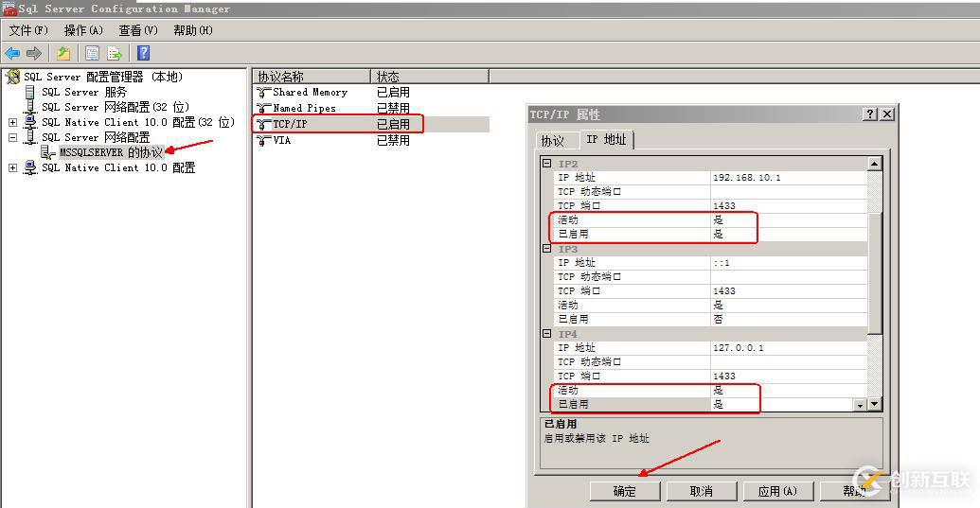This screenshot has width=980, height=508.
Task: Open the 操作(A) menu
Action: (x=83, y=30)
